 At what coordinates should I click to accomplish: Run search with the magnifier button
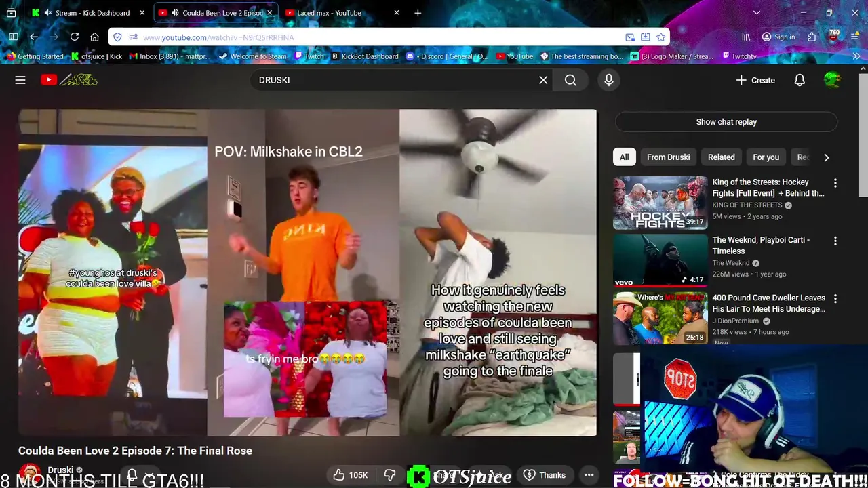point(570,80)
